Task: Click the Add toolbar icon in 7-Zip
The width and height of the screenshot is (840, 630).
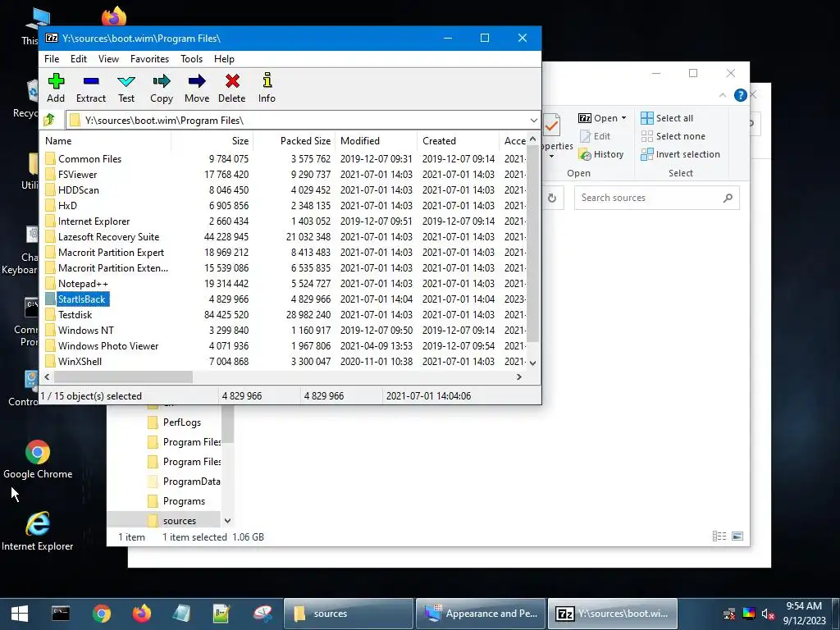Action: pos(56,88)
